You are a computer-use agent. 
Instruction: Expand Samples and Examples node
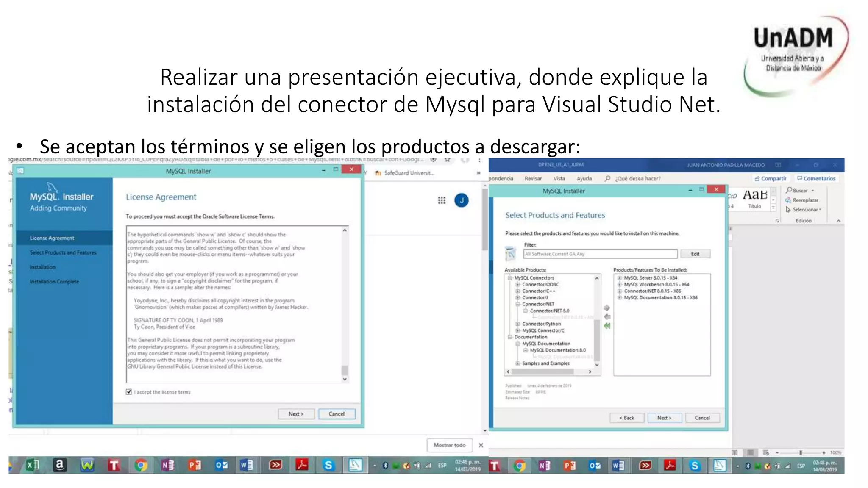pyautogui.click(x=517, y=363)
